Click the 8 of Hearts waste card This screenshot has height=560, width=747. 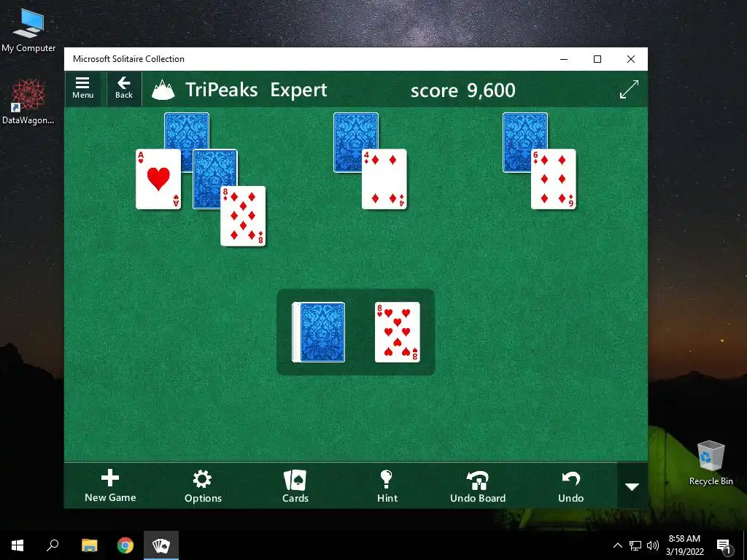click(398, 332)
